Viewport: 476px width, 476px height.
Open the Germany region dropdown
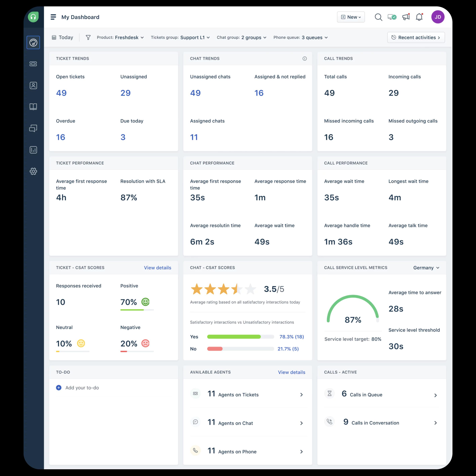coord(426,268)
